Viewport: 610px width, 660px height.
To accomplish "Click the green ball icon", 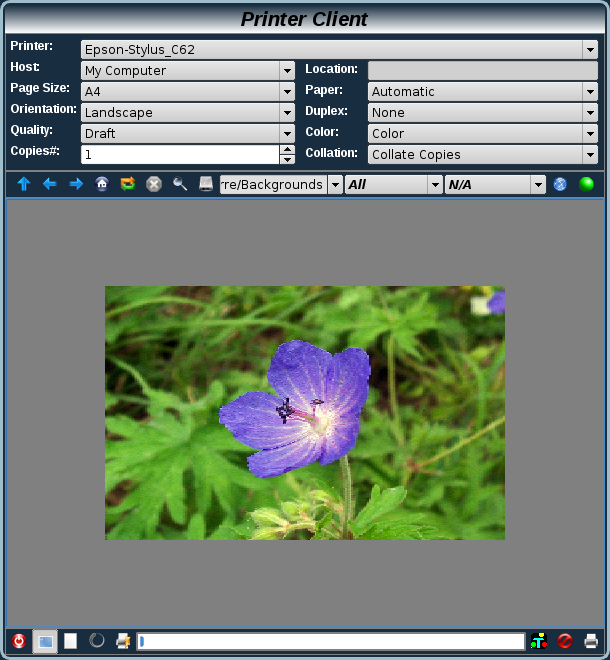I will tap(587, 184).
